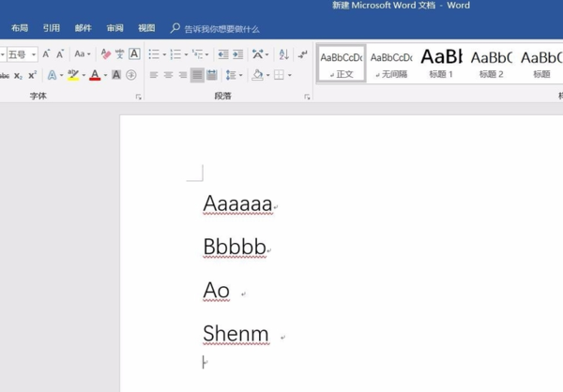Apply numbered list
This screenshot has width=563, height=392.
175,54
